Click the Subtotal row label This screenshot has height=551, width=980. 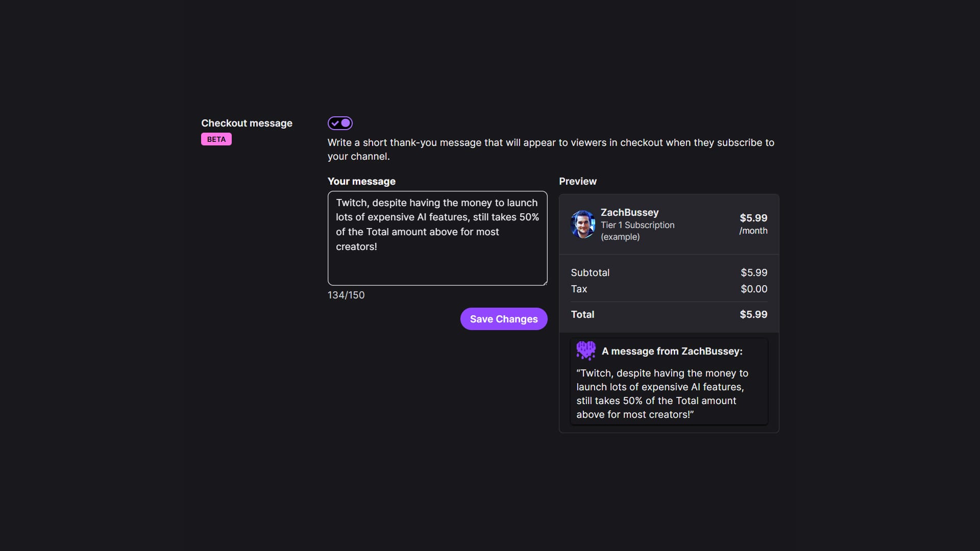coord(590,272)
